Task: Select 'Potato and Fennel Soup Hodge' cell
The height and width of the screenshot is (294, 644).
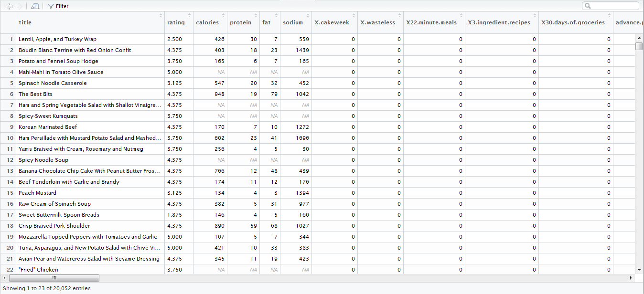Action: [90, 61]
